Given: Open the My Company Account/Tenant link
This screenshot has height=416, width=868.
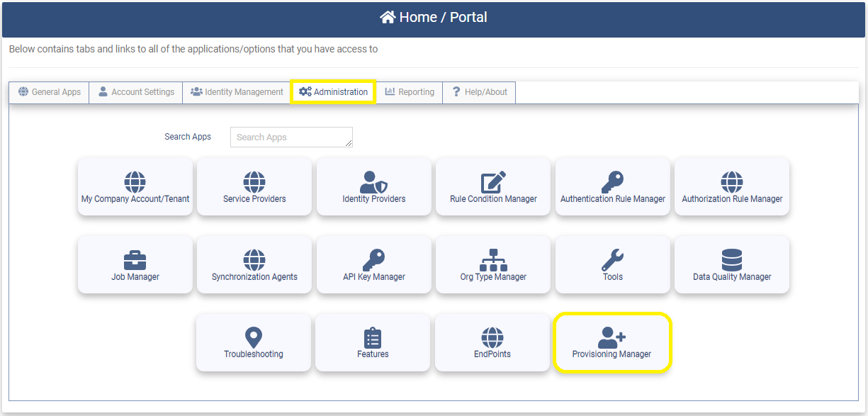Looking at the screenshot, I should click(135, 187).
